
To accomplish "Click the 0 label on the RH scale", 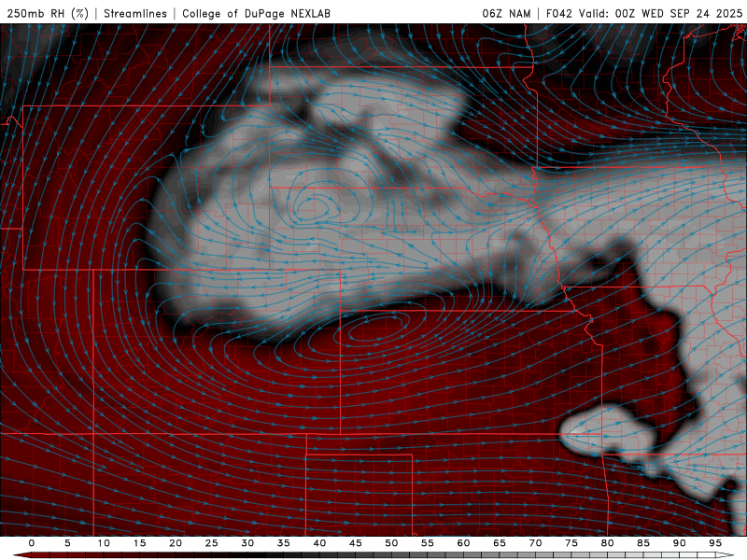I will [x=32, y=543].
